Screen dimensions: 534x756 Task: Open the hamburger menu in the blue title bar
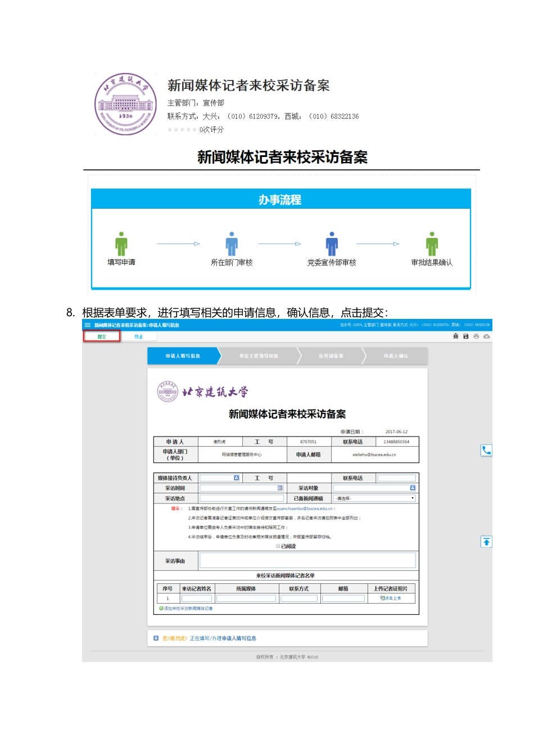point(87,325)
